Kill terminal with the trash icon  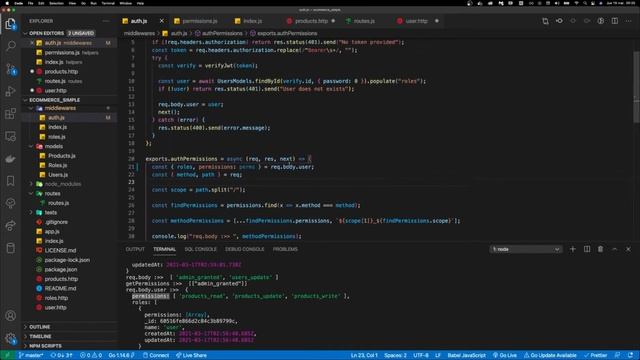coord(600,249)
